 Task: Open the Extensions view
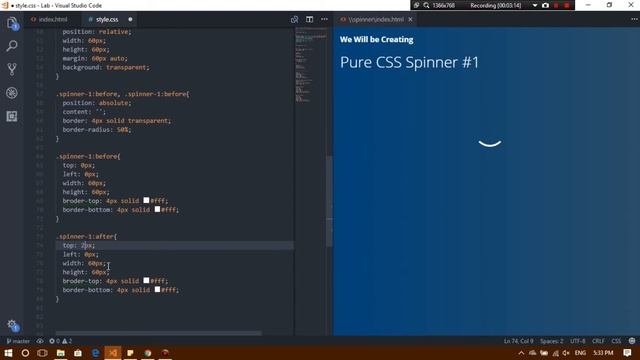12,116
